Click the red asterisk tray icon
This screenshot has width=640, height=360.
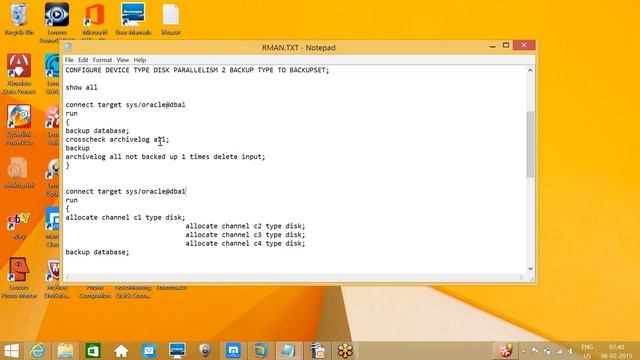pyautogui.click(x=506, y=351)
